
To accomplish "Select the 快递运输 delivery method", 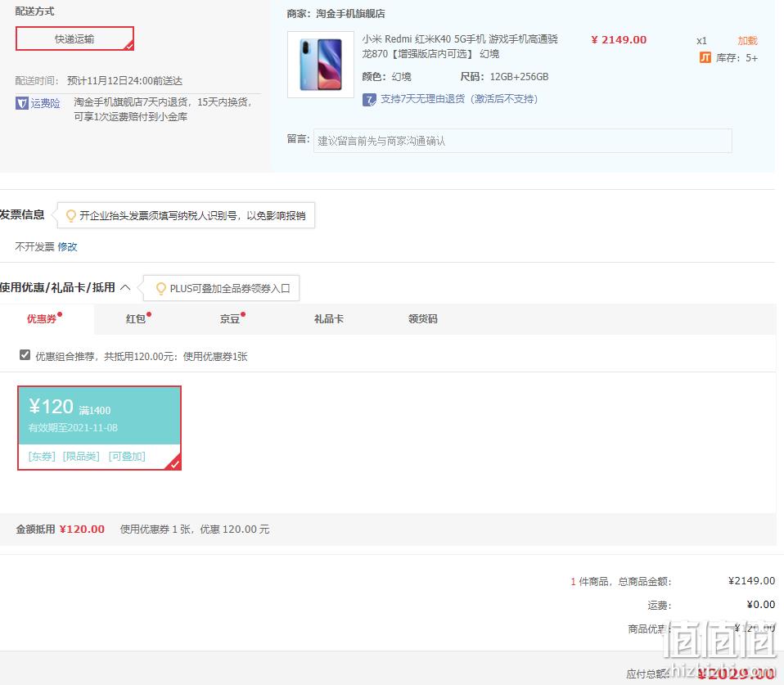I will [x=75, y=38].
